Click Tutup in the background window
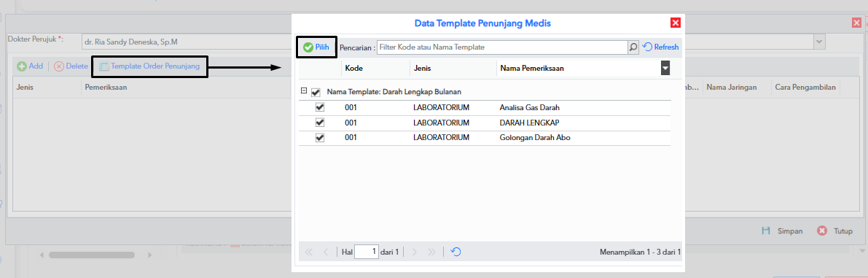 click(835, 231)
